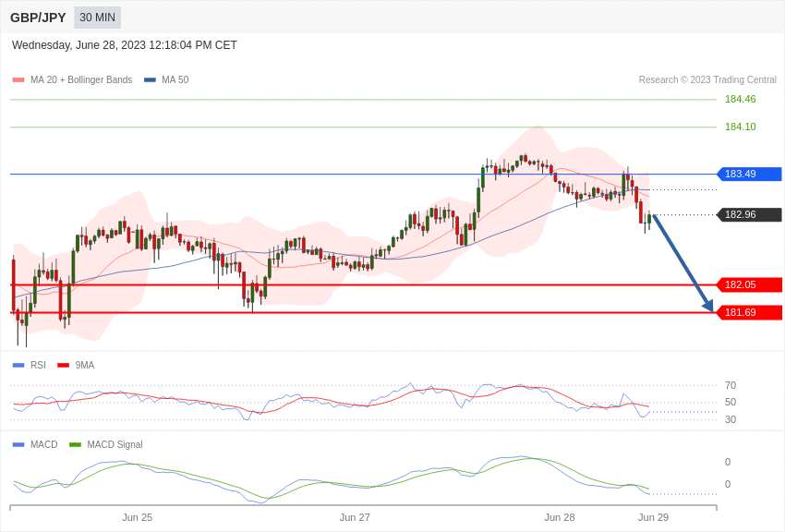Viewport: 785px width, 532px height.
Task: Click the MACD Signal green legend swatch
Action: pyautogui.click(x=75, y=444)
